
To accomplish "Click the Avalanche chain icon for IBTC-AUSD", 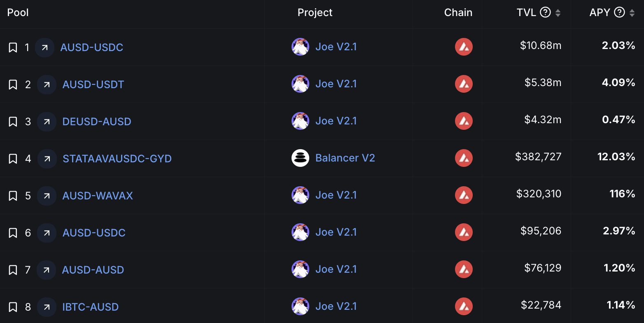I will click(x=464, y=306).
